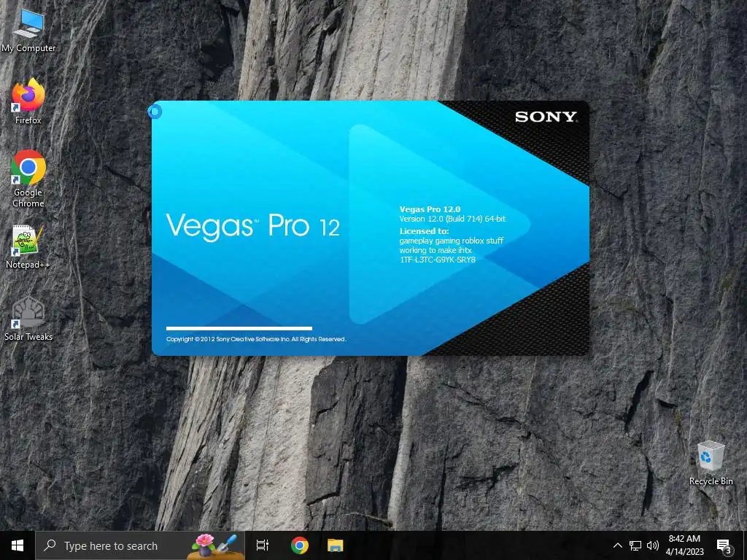Viewport: 747px width, 560px height.
Task: Click the SONY logo on splash screen
Action: [546, 117]
